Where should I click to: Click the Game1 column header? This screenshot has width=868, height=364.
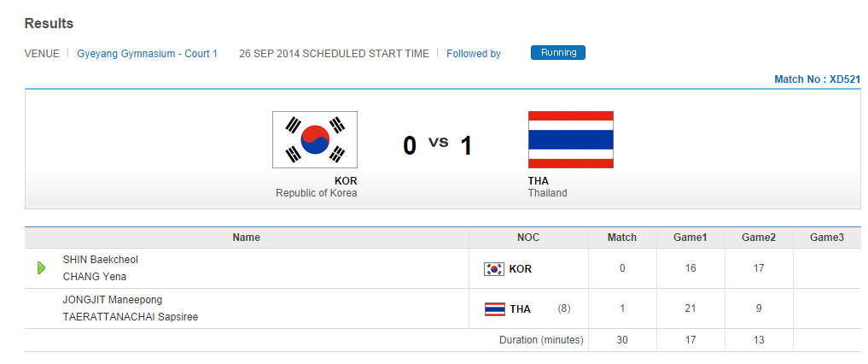[x=690, y=238]
